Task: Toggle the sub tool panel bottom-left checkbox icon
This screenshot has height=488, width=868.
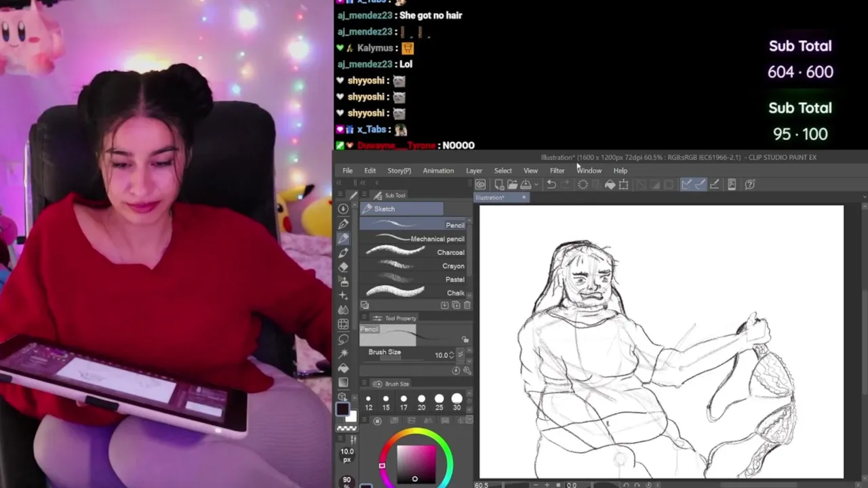Action: (x=365, y=305)
